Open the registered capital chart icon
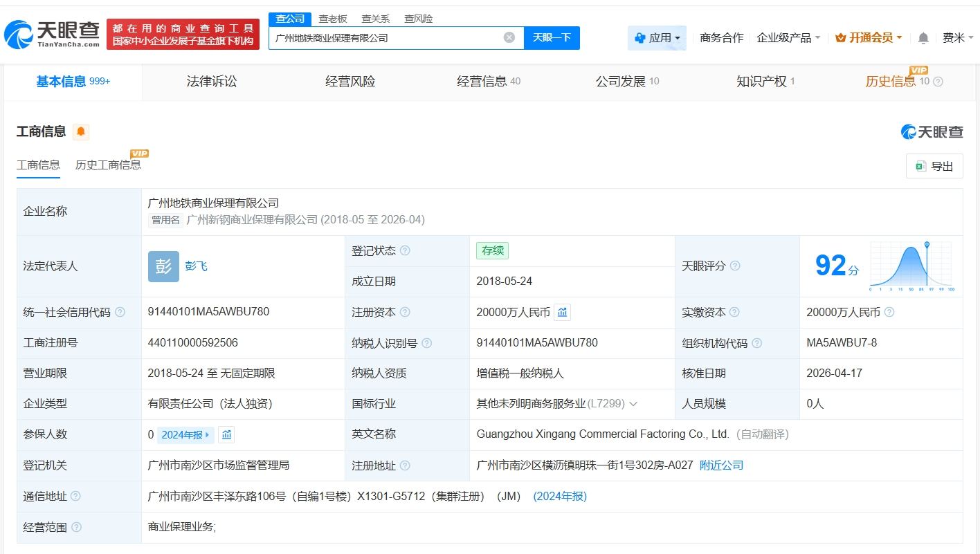The image size is (980, 554). (563, 313)
